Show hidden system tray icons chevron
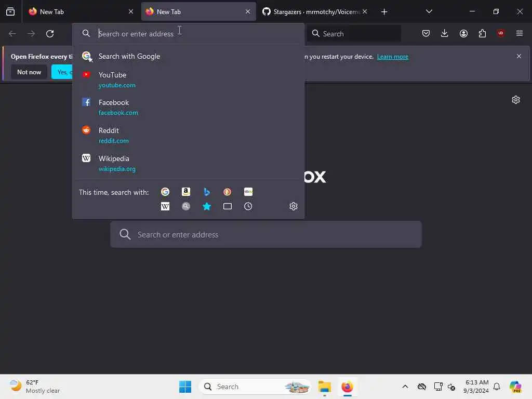The height and width of the screenshot is (399, 532). click(x=405, y=387)
